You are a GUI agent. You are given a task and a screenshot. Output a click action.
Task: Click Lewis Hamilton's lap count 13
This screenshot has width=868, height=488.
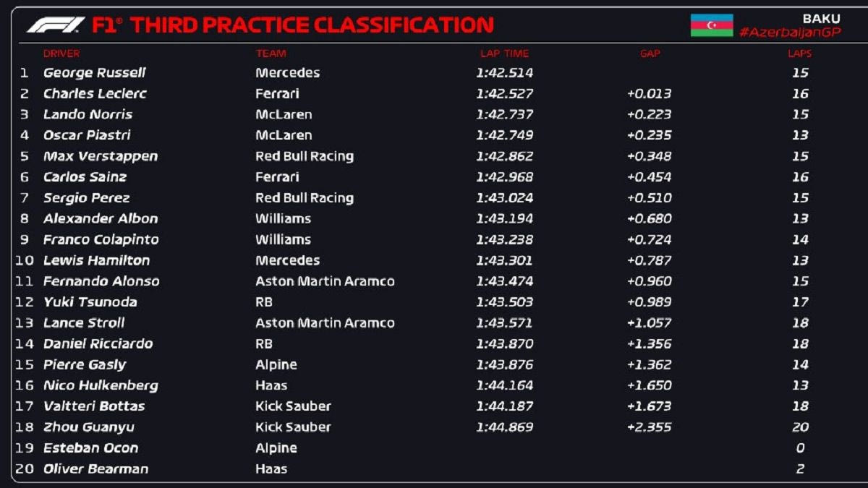click(800, 260)
